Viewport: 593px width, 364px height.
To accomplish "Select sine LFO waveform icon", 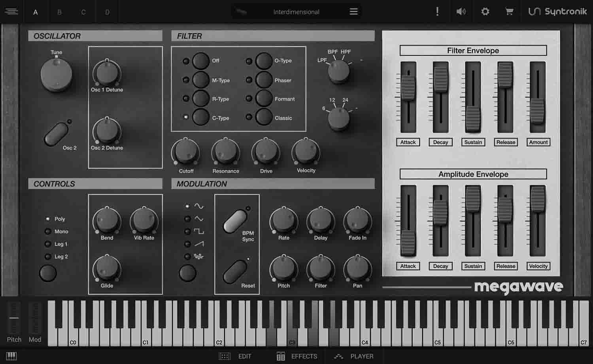I will pyautogui.click(x=198, y=206).
